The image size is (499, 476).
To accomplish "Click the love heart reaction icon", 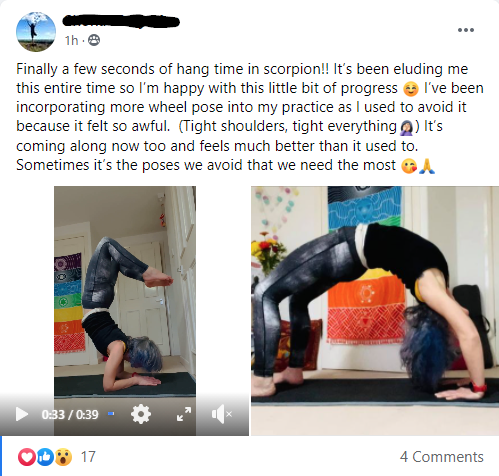I will pos(26,457).
